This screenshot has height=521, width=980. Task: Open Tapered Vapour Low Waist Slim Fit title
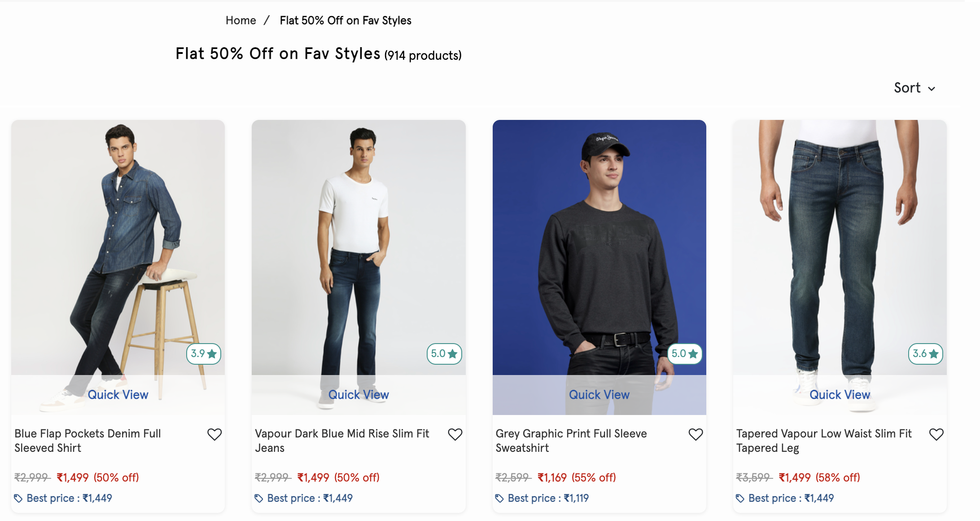[x=824, y=441]
